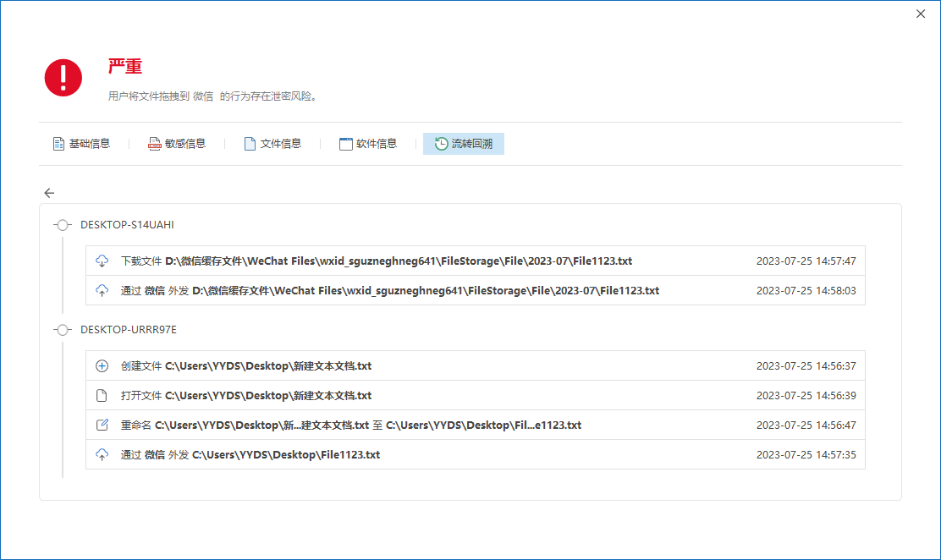Switch to the 软件信息 tab
The width and height of the screenshot is (941, 560).
click(368, 144)
